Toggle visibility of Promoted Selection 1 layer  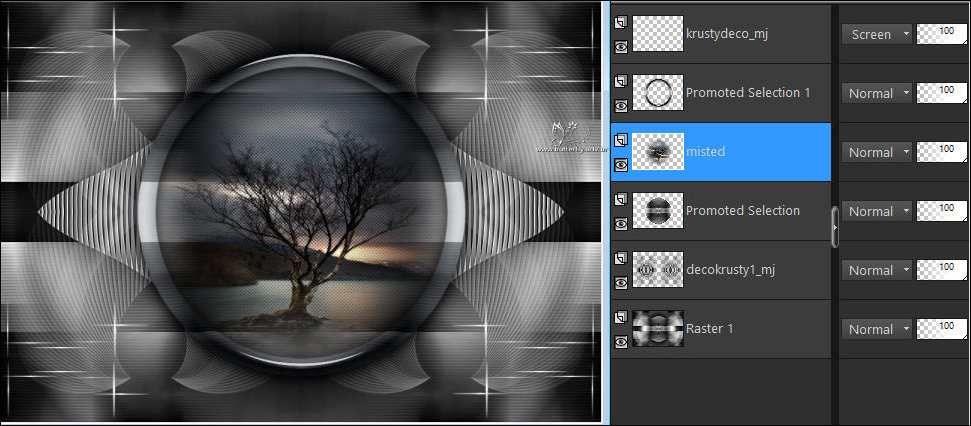point(620,104)
